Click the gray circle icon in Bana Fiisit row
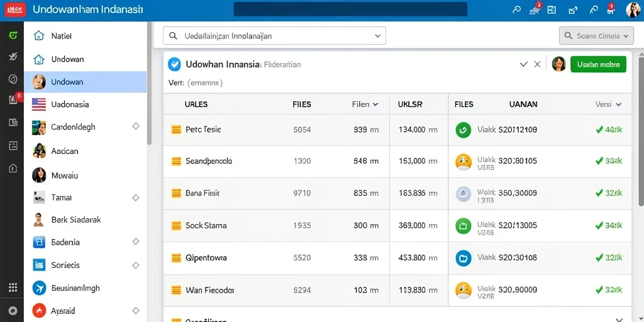 coord(464,194)
